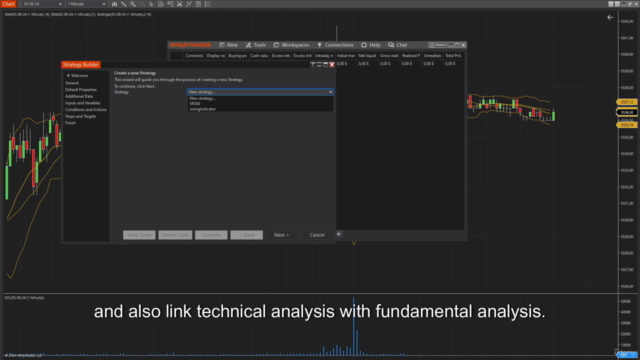
Task: Click the greyed zoom out magnifier
Action: (142, 4)
